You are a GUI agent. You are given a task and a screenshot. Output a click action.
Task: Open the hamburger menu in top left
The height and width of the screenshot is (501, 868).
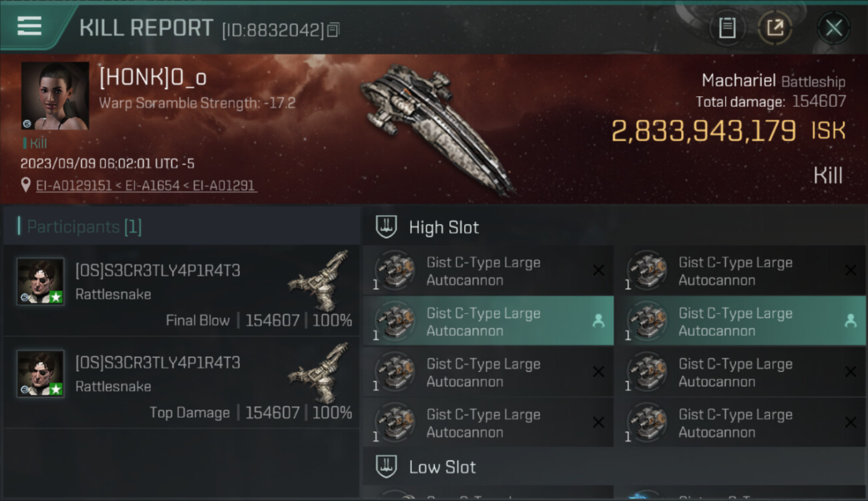[29, 25]
